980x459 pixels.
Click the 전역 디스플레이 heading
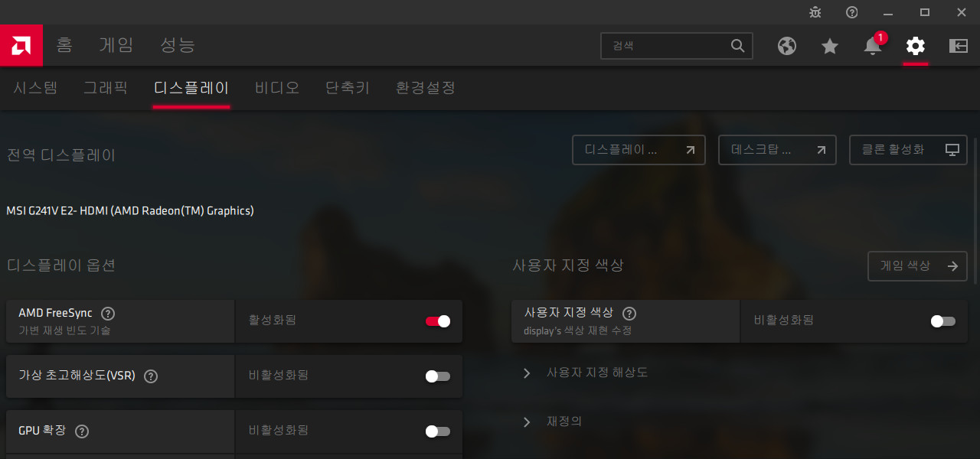[x=61, y=155]
